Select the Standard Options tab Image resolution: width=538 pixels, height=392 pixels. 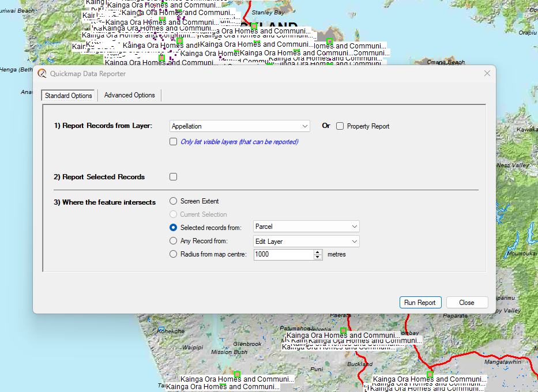[x=69, y=96]
